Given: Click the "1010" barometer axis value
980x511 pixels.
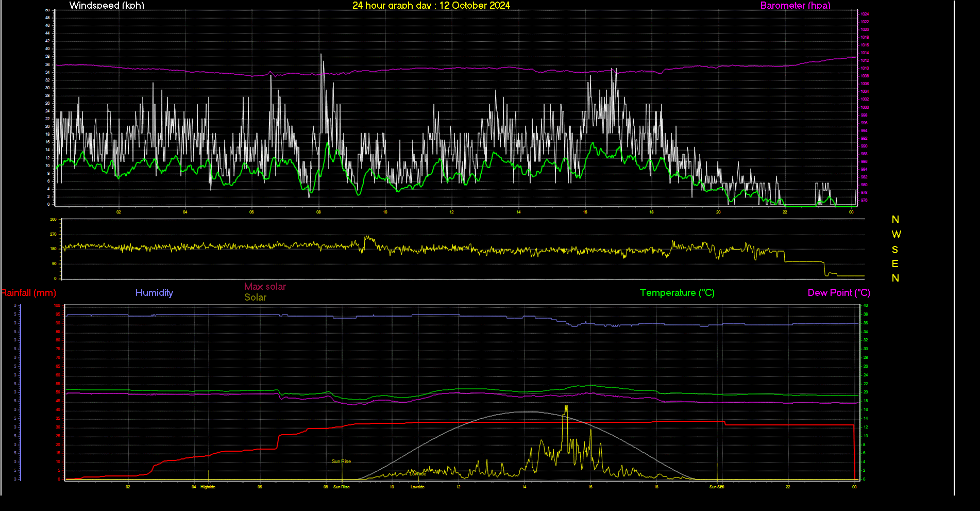Looking at the screenshot, I should tap(865, 68).
